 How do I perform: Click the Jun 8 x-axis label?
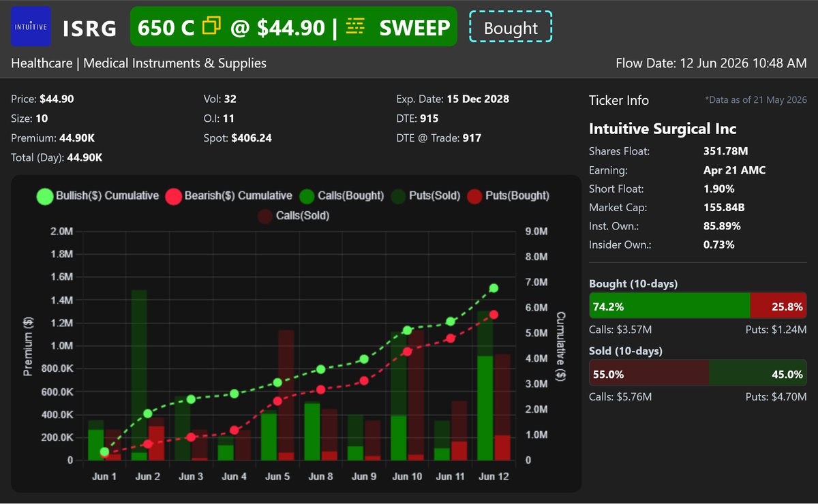click(320, 477)
